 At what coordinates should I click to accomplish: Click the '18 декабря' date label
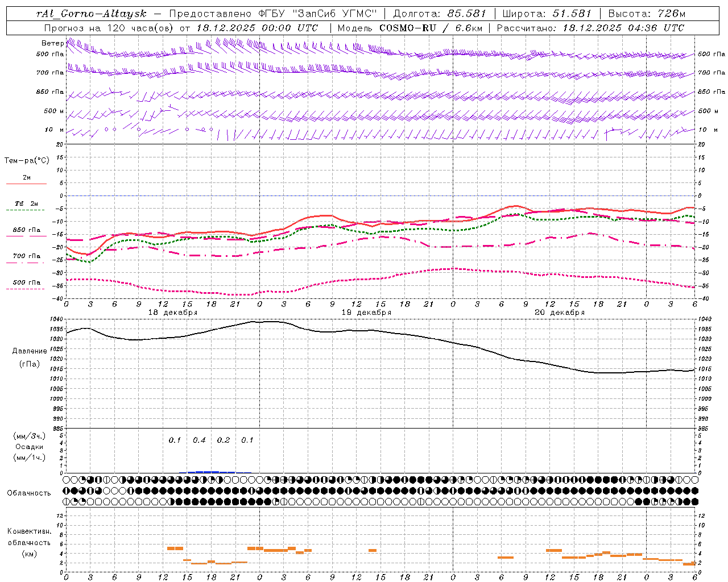[x=173, y=313]
